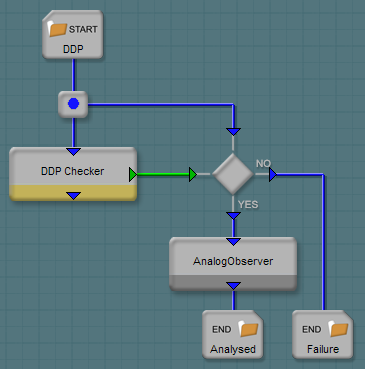Click the top input arrow of DDP Checker

point(73,152)
